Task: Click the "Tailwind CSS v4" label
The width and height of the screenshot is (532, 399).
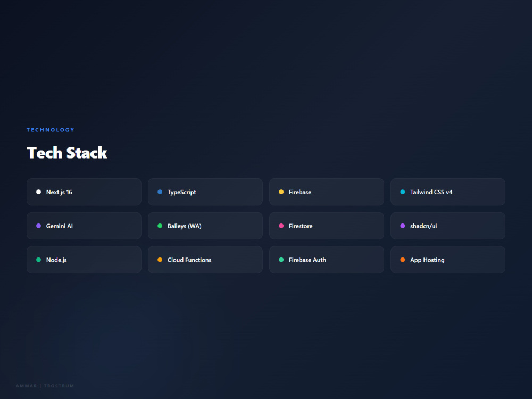Action: [x=431, y=192]
